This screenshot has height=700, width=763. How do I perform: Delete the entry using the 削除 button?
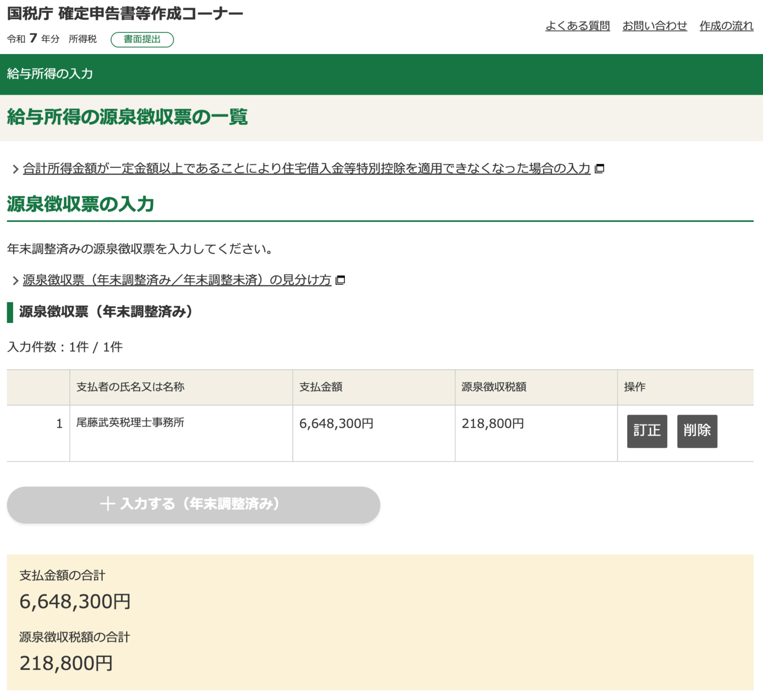697,431
